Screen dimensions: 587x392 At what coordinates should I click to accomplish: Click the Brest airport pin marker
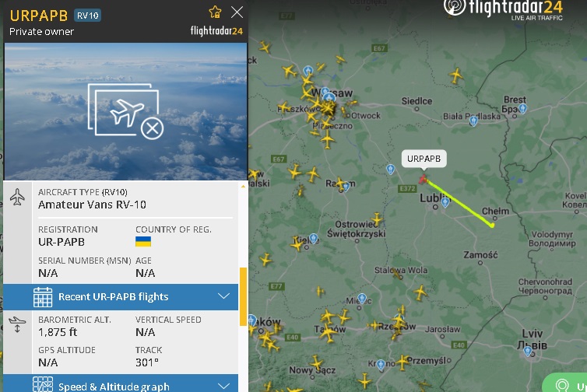[523, 108]
